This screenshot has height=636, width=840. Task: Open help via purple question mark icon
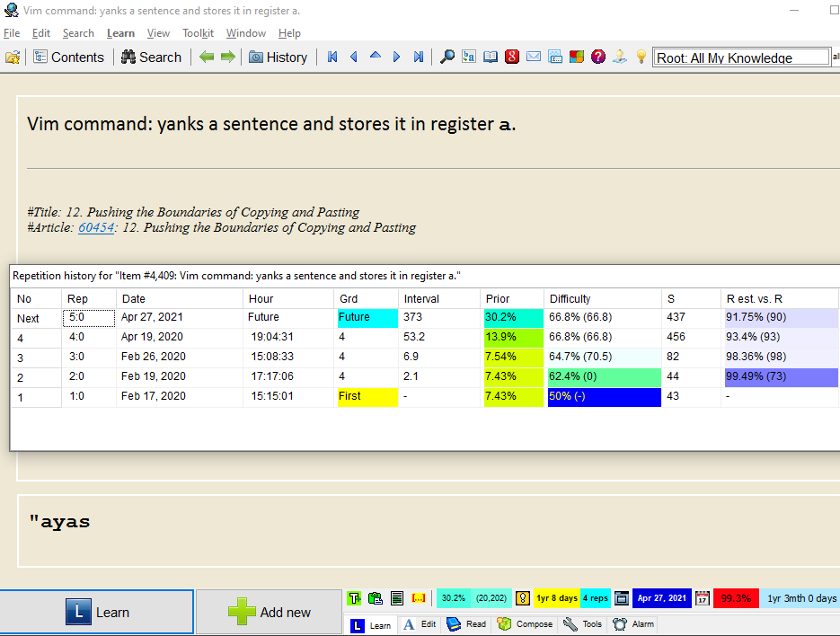coord(598,57)
